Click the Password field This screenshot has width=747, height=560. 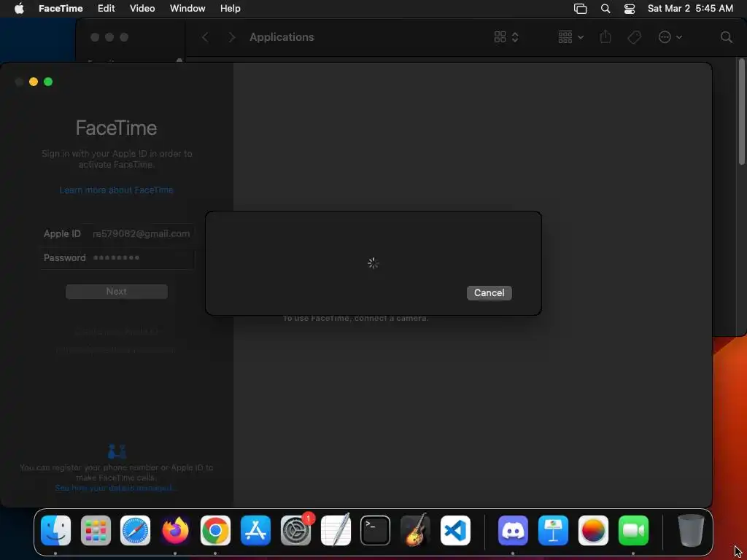(142, 257)
